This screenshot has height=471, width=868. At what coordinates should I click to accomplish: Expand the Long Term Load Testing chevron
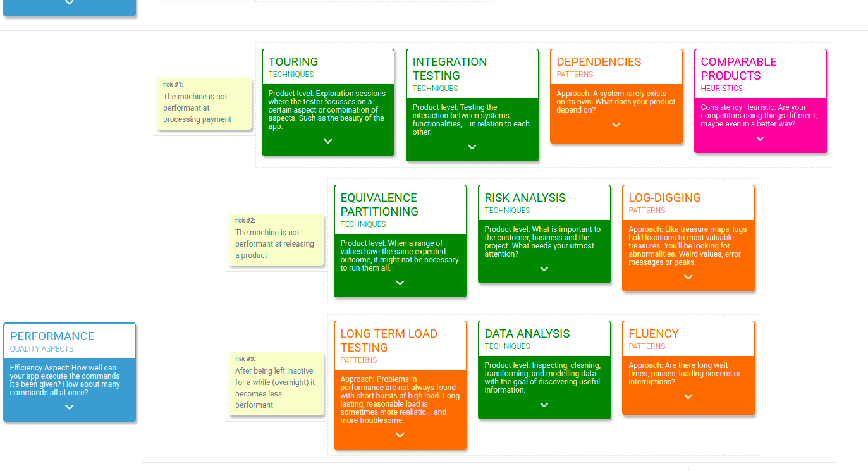click(400, 435)
